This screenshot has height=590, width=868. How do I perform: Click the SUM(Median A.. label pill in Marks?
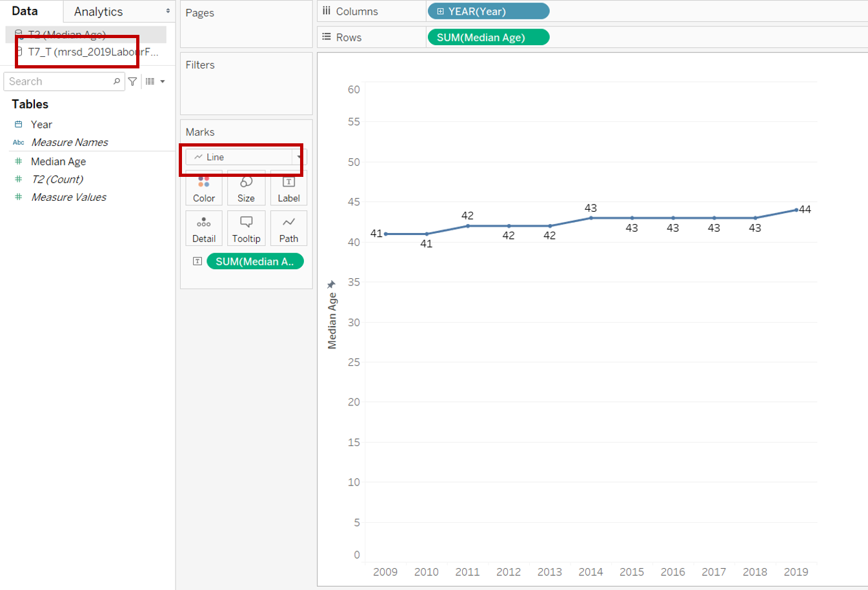pyautogui.click(x=254, y=261)
